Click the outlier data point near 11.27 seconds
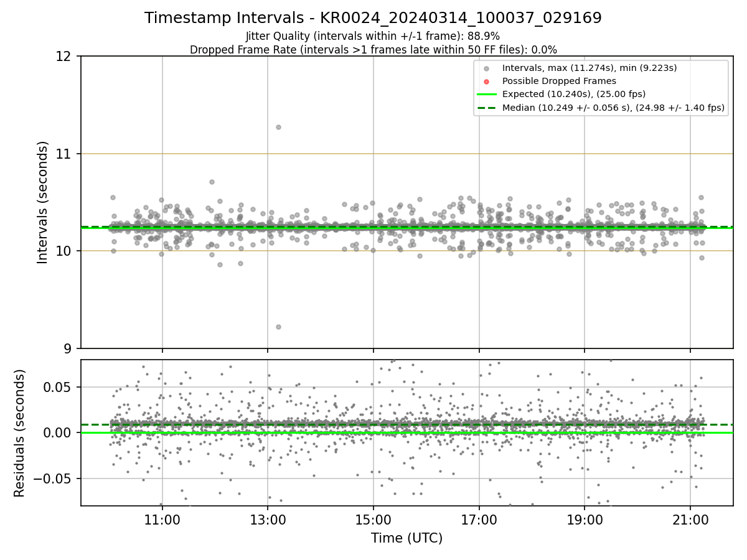Screen dimensions: 747x560 click(x=278, y=127)
